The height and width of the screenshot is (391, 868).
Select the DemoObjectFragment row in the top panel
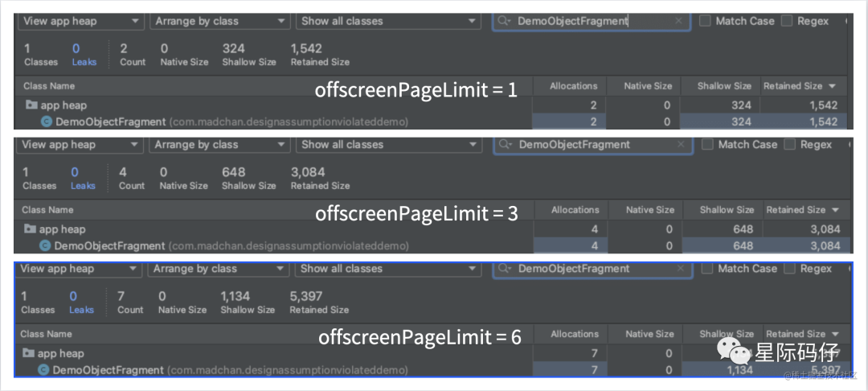[432, 121]
